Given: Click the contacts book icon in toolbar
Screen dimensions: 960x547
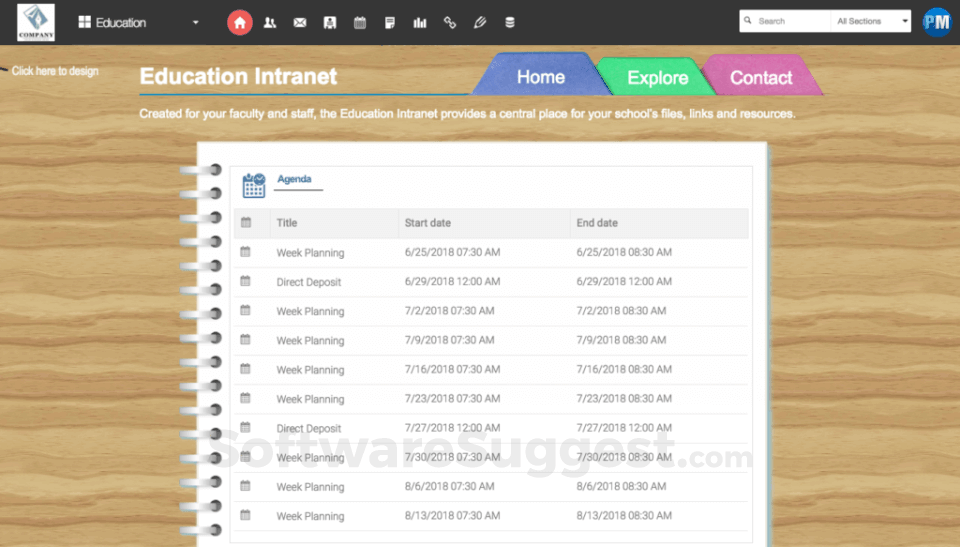Looking at the screenshot, I should point(330,23).
